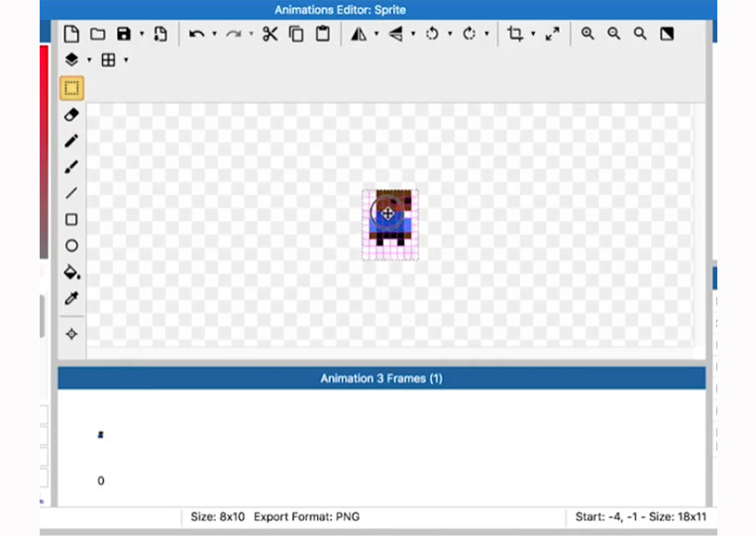Image resolution: width=756 pixels, height=536 pixels.
Task: Open the rotate clockwise dropdown arrow
Action: [486, 34]
